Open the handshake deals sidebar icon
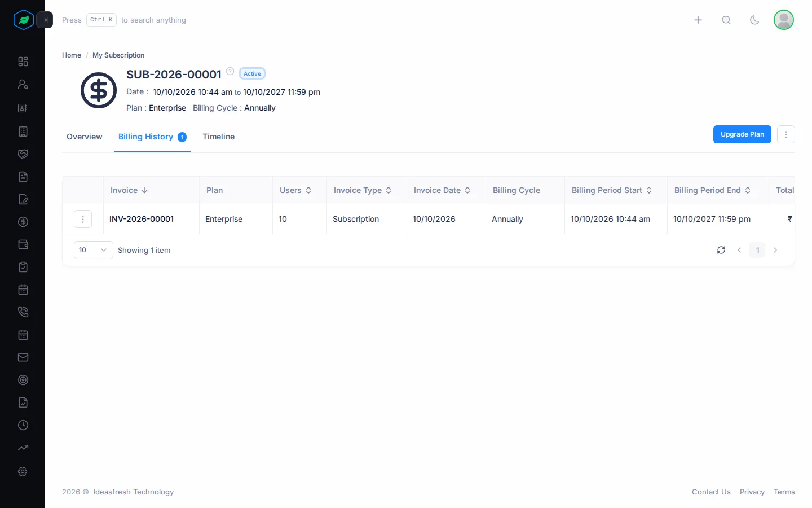The image size is (812, 508). coord(23,154)
